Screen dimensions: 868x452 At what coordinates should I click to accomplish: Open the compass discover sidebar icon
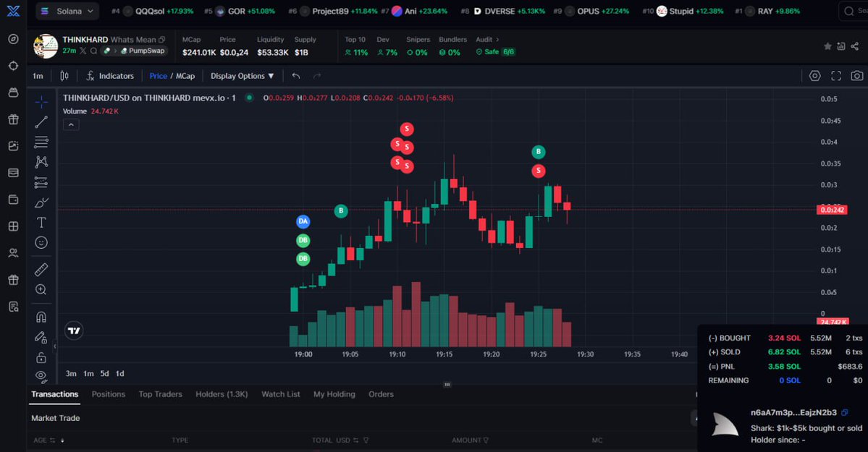(13, 39)
